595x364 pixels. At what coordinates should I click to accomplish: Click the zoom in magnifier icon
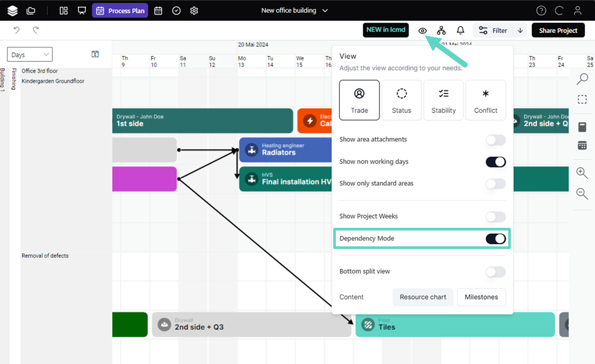coord(582,173)
